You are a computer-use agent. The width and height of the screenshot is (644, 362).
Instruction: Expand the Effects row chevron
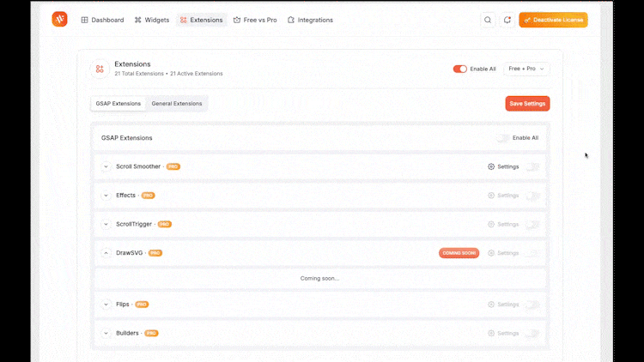[x=106, y=196]
